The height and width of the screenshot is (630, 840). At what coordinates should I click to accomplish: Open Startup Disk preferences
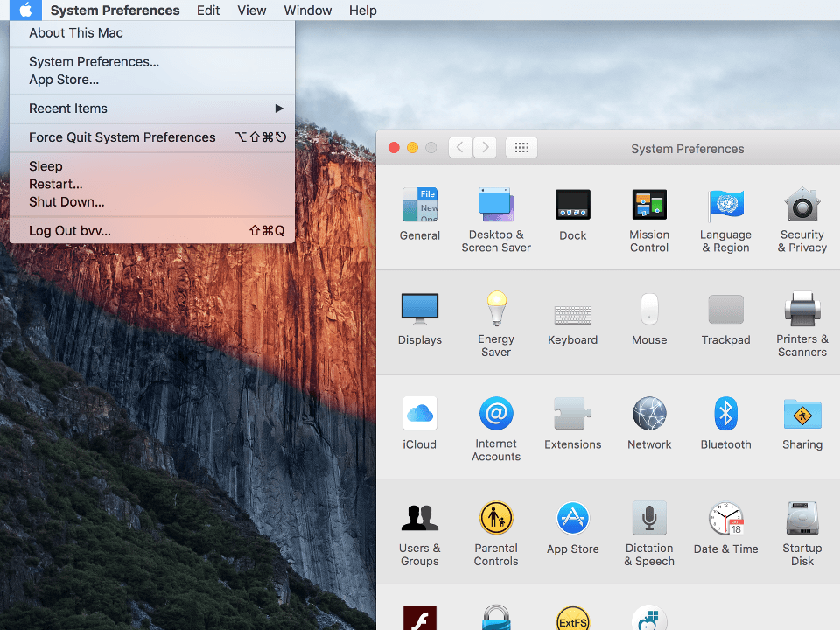click(x=802, y=525)
